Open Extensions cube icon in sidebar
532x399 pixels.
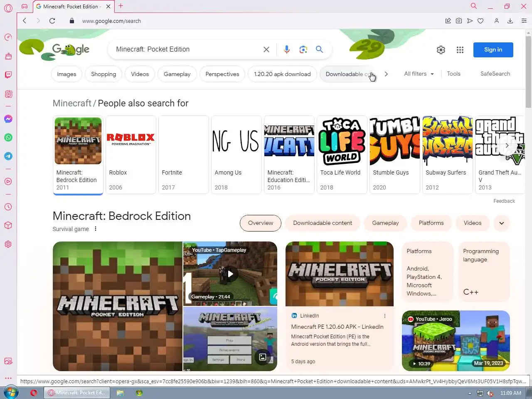[8, 225]
